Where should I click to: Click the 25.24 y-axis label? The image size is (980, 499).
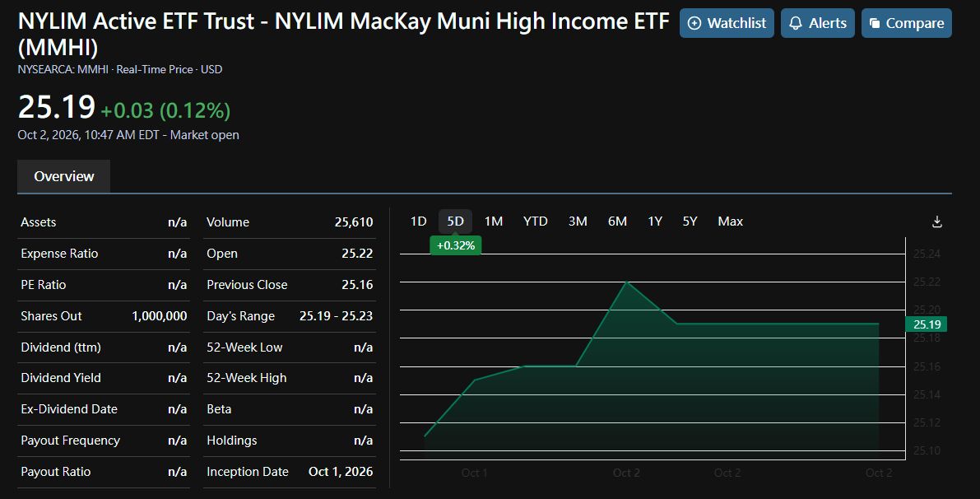(x=927, y=254)
